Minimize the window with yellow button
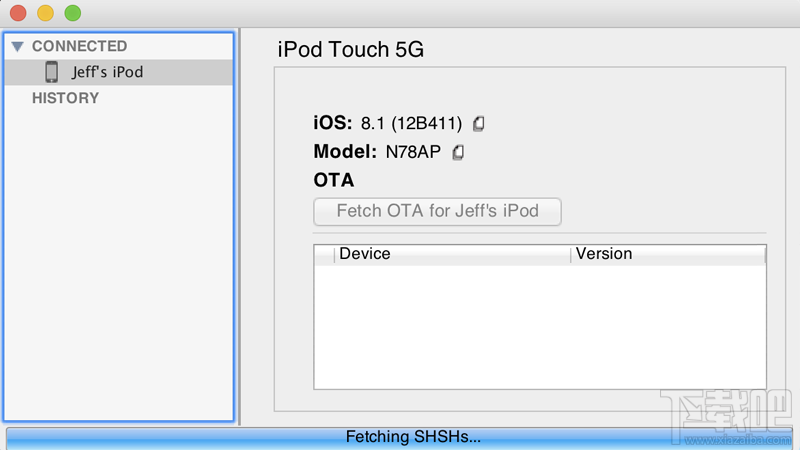Image resolution: width=800 pixels, height=450 pixels. (x=45, y=13)
